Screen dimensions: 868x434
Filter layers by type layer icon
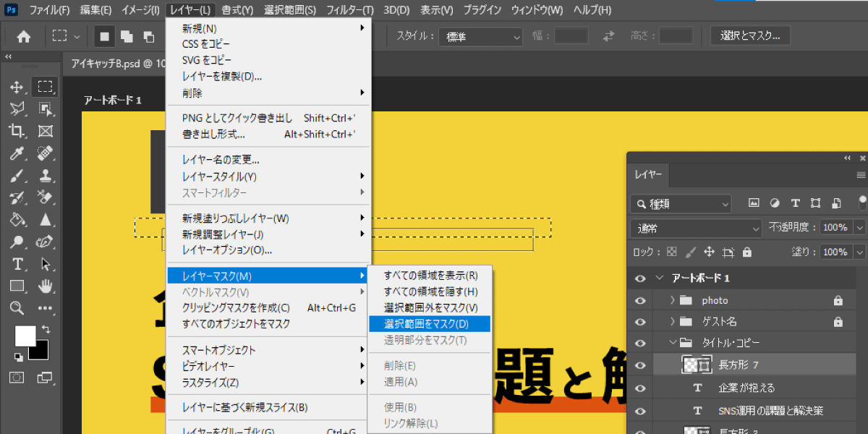(x=795, y=203)
